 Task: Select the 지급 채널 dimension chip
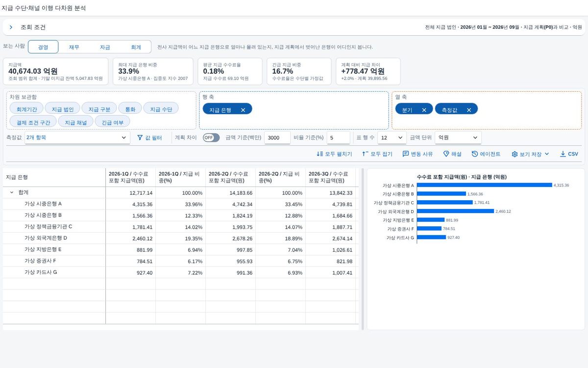point(75,122)
